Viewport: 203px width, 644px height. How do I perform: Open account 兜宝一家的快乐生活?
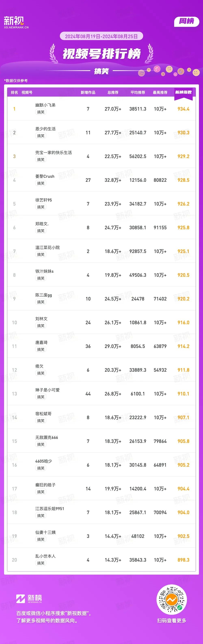coord(54,153)
